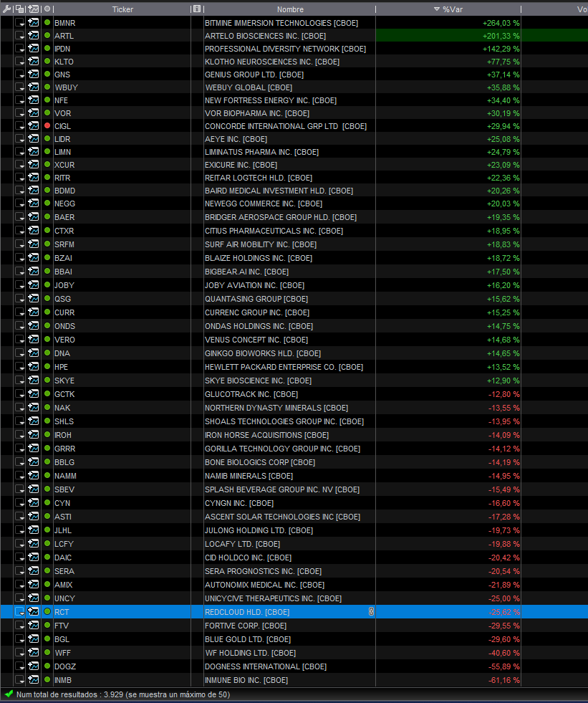This screenshot has width=588, height=703.
Task: Select ticker ONDS
Action: pos(64,326)
